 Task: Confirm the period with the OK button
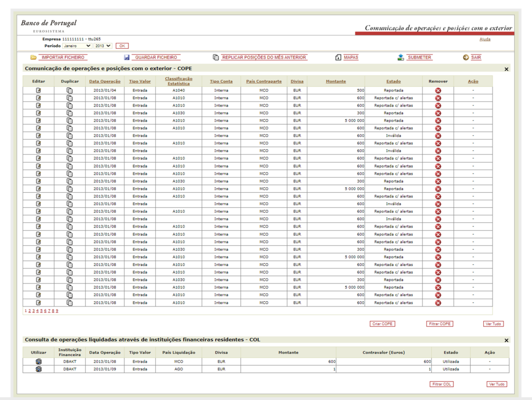tap(122, 46)
